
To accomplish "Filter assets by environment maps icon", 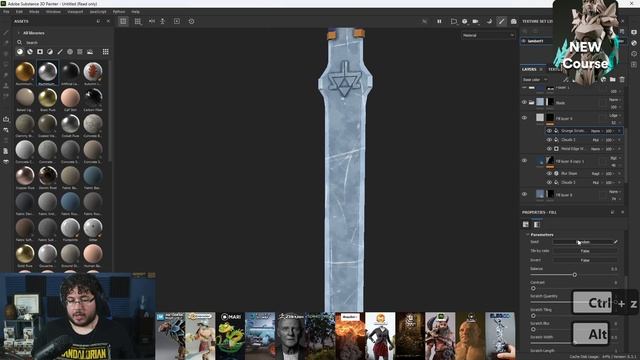I will [90, 52].
